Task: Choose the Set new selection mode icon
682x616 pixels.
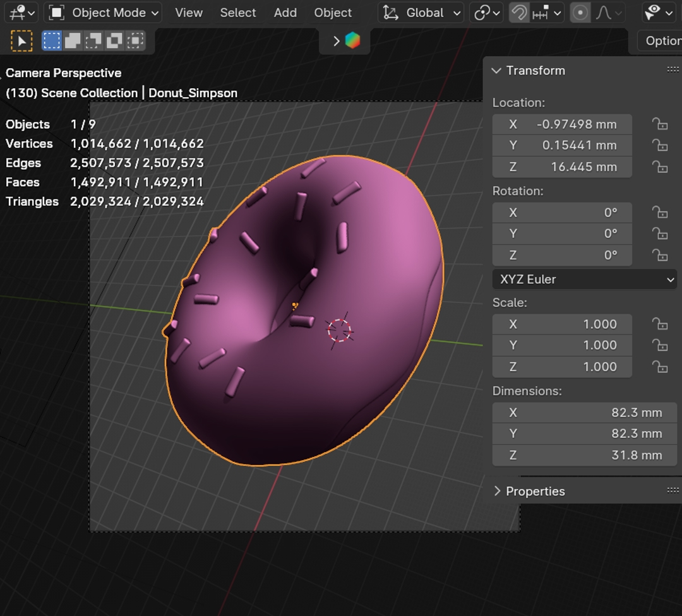Action: 52,42
